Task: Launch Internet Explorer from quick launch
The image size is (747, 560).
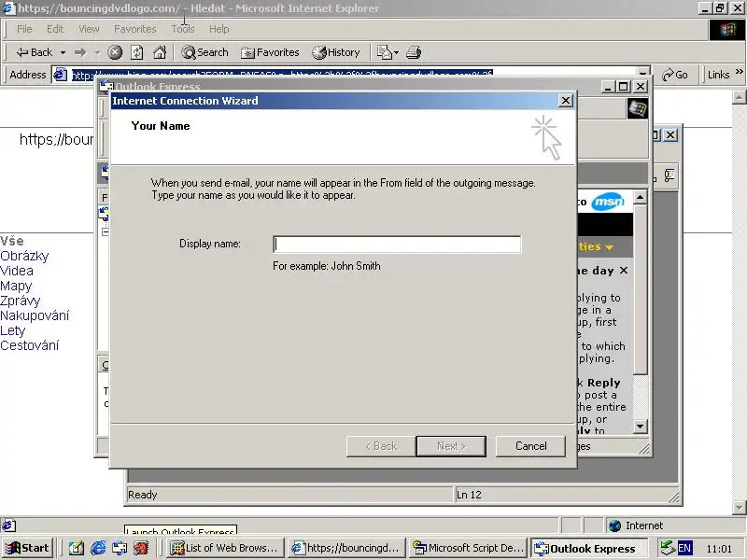Action: (x=98, y=549)
